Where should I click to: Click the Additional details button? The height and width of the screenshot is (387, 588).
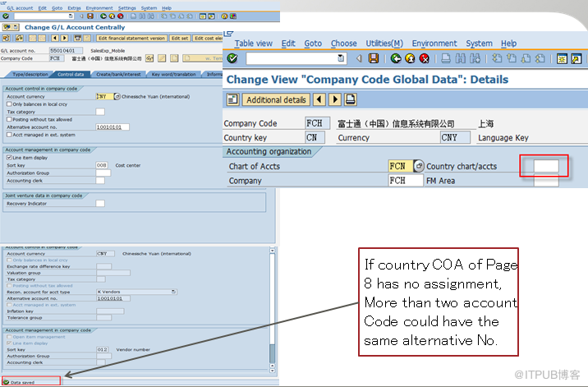275,99
